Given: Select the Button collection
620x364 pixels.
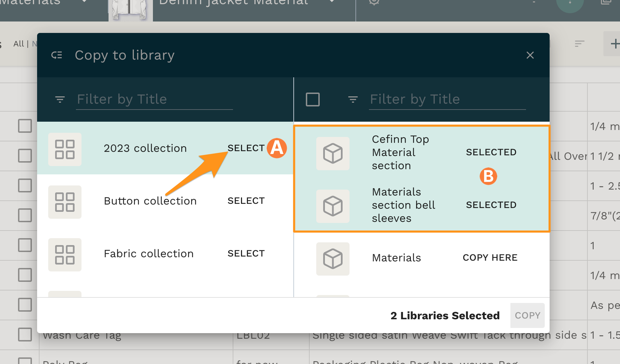Looking at the screenshot, I should 246,201.
